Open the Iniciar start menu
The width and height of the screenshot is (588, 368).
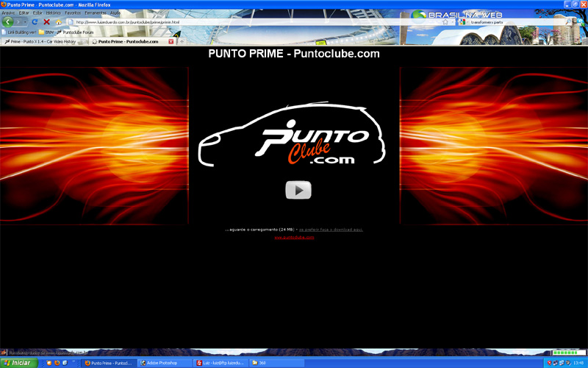tap(19, 363)
